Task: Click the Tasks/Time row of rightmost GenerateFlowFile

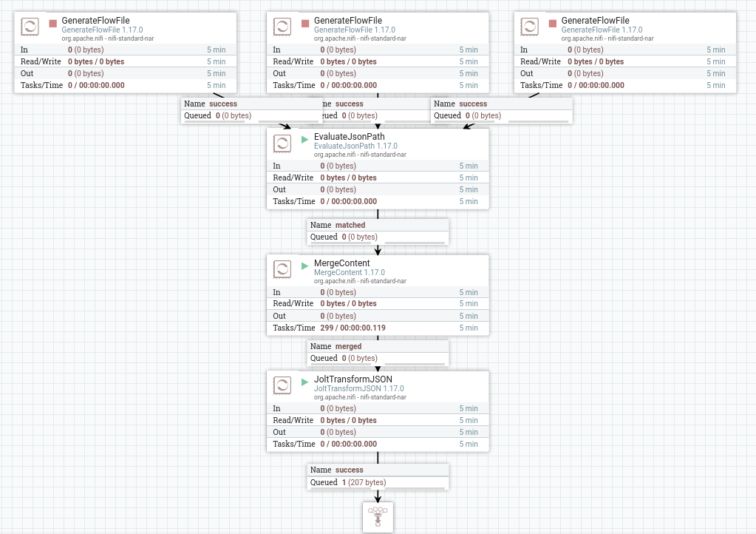Action: pos(625,85)
